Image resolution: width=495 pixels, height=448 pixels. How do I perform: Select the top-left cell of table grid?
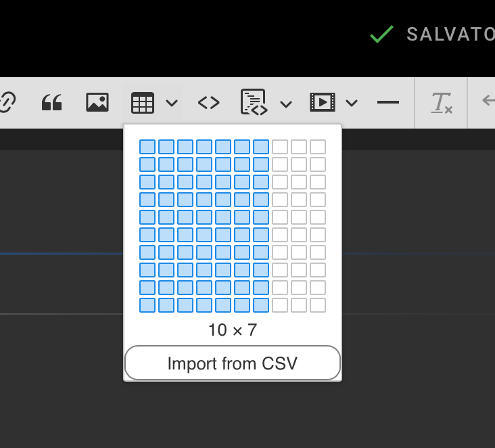(147, 147)
